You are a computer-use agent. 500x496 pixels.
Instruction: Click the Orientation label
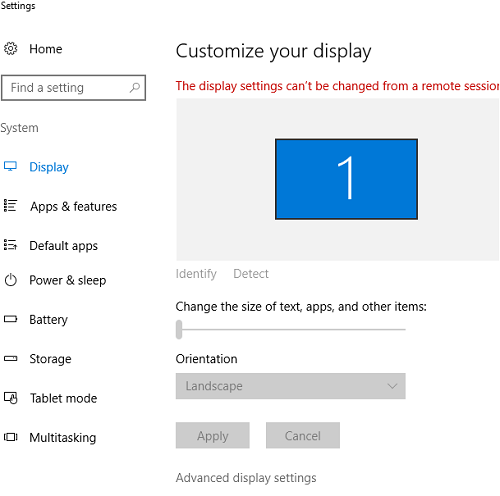click(206, 359)
